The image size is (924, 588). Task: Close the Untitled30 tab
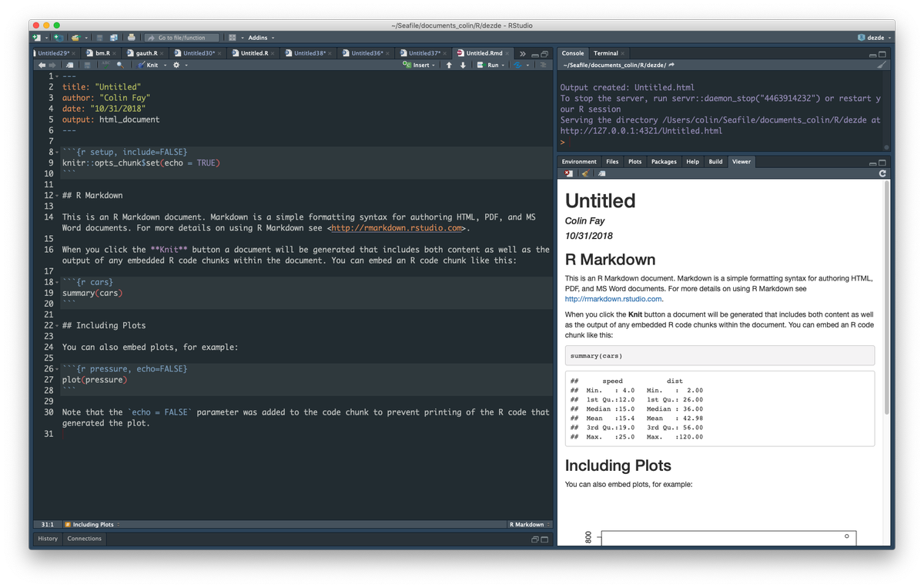coord(219,53)
